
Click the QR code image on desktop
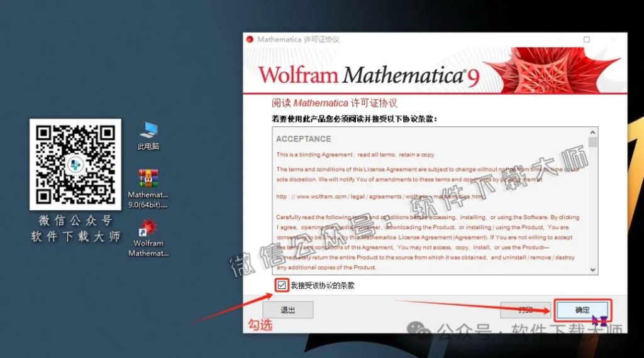pos(75,165)
